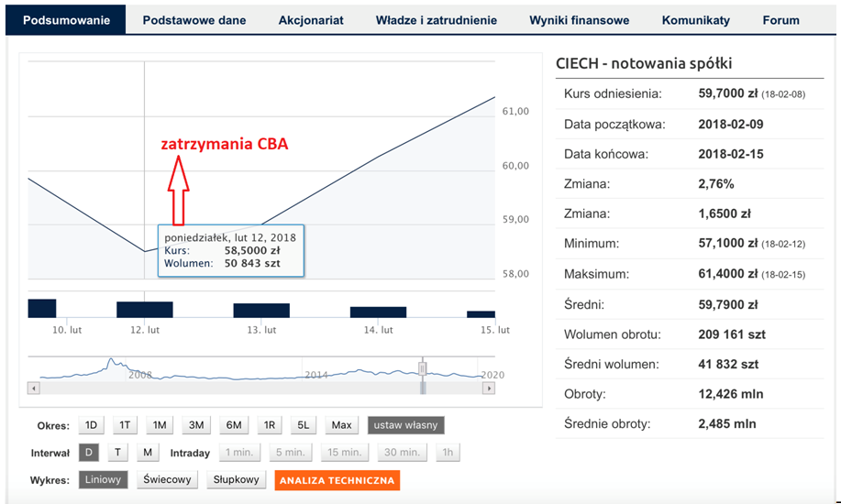This screenshot has width=841, height=504.
Task: Open the Forum tab
Action: tap(781, 20)
